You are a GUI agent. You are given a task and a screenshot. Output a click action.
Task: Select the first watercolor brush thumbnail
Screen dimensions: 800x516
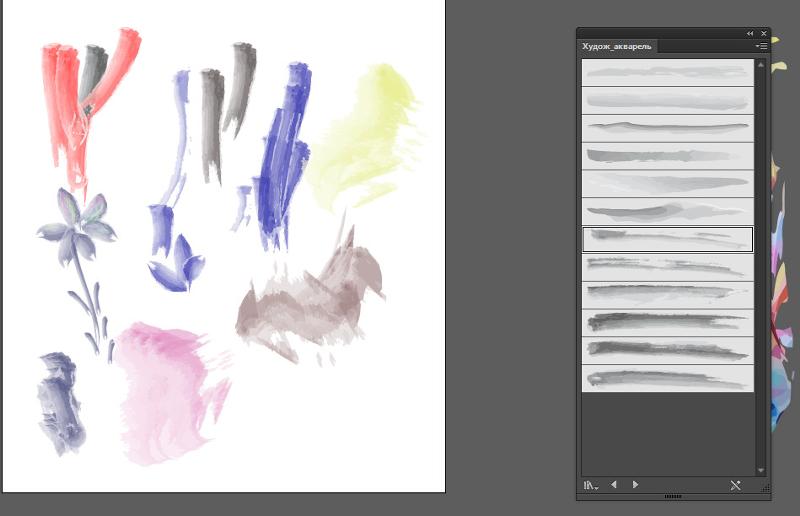point(668,72)
